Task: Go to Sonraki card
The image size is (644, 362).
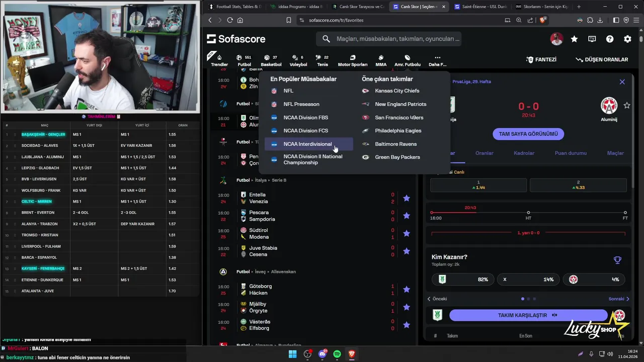Action: (619, 299)
